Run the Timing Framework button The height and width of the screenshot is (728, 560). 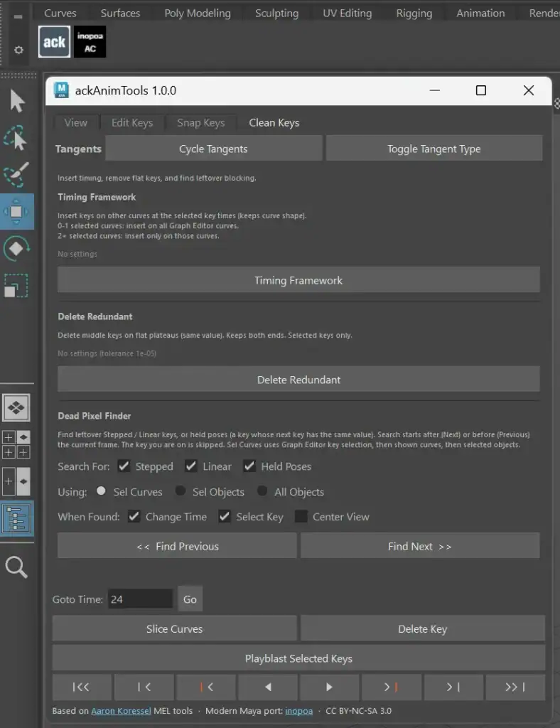[298, 280]
